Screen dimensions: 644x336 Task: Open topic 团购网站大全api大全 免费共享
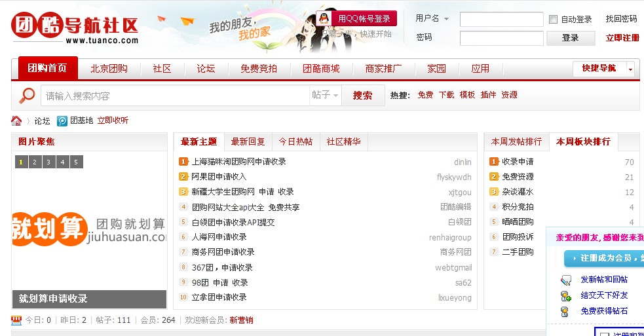(x=246, y=208)
